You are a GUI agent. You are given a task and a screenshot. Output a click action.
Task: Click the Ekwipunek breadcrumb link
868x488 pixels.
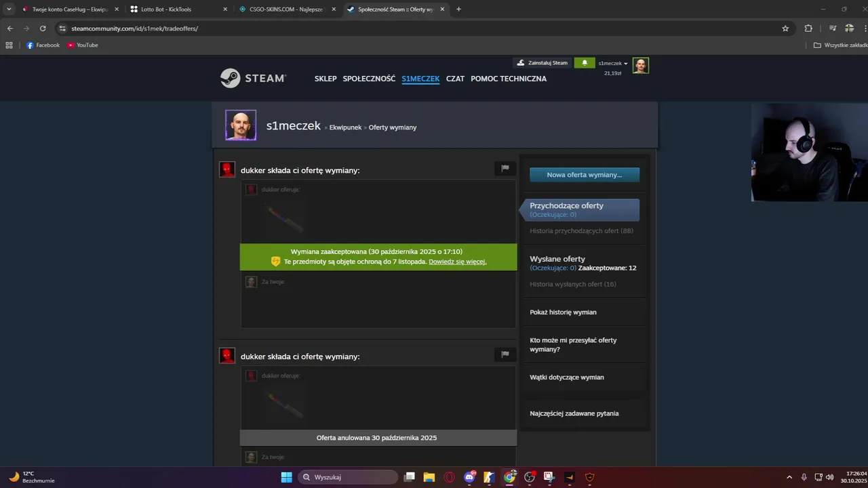pyautogui.click(x=345, y=127)
